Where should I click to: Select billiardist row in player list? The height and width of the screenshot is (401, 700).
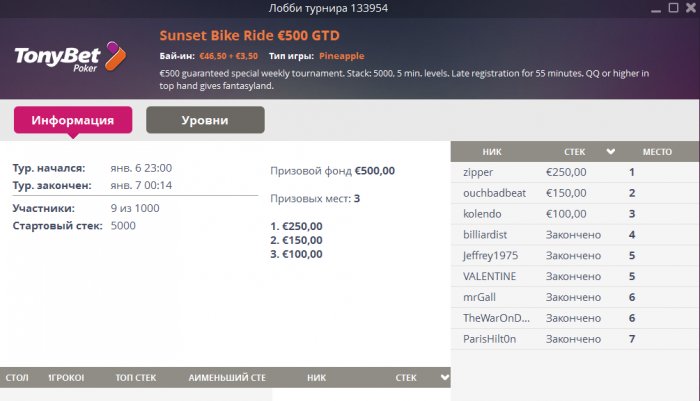575,234
